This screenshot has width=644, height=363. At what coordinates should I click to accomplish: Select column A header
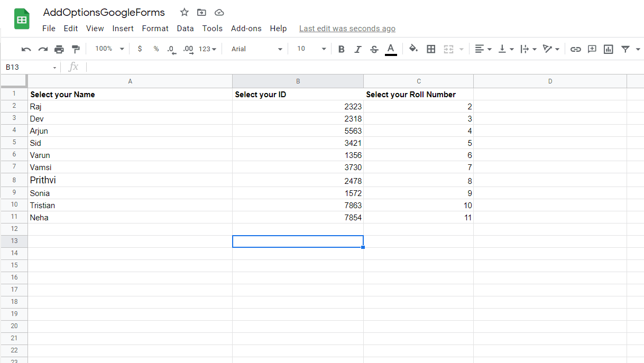click(130, 81)
